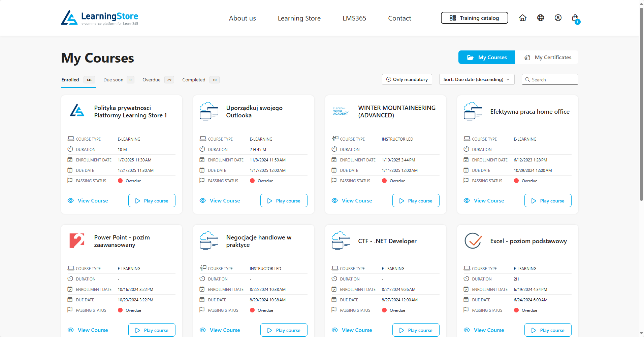Click the Excel poziom podstawowy checkmark icon
Screen dimensions: 644x337
[473, 241]
